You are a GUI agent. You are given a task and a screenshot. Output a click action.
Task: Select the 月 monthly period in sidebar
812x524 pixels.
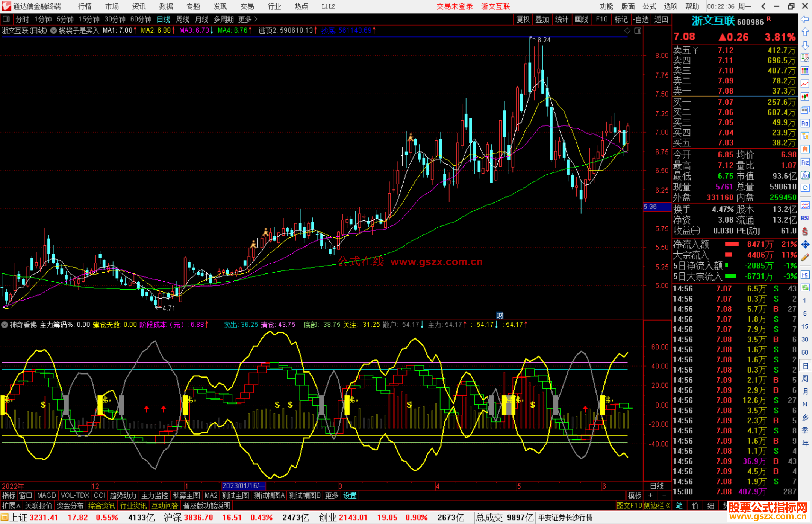pyautogui.click(x=805, y=391)
